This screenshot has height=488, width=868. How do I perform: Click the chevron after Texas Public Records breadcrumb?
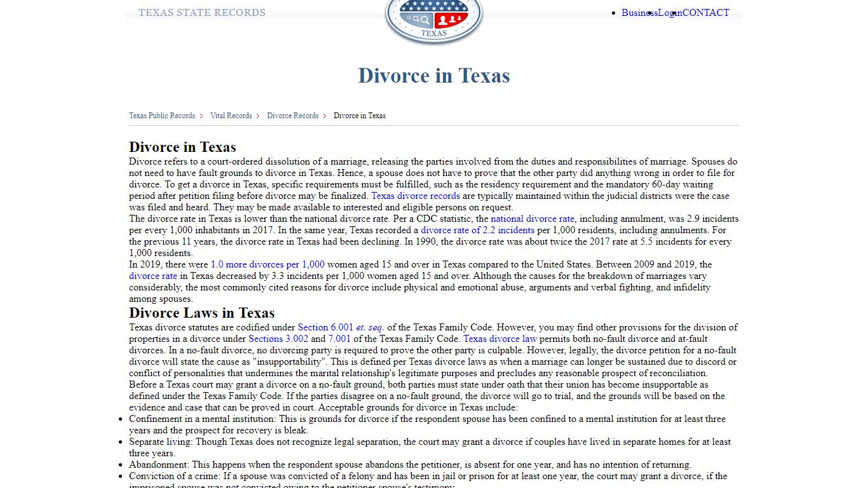coord(201,116)
